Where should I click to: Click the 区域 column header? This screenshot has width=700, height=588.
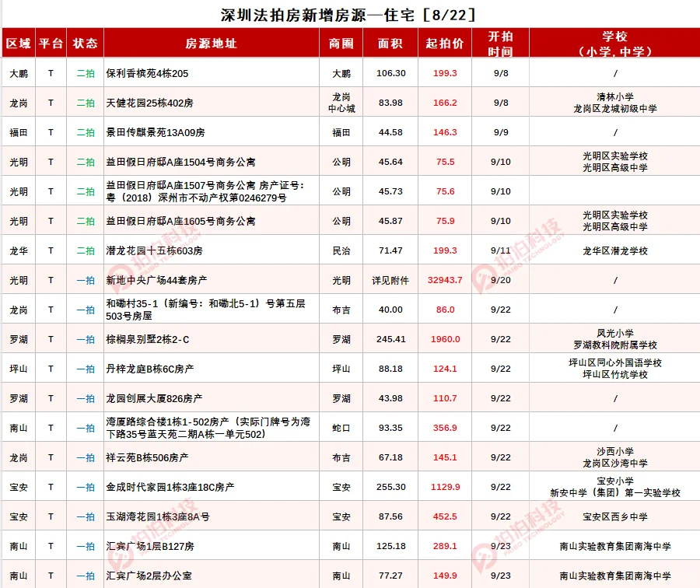pos(19,44)
